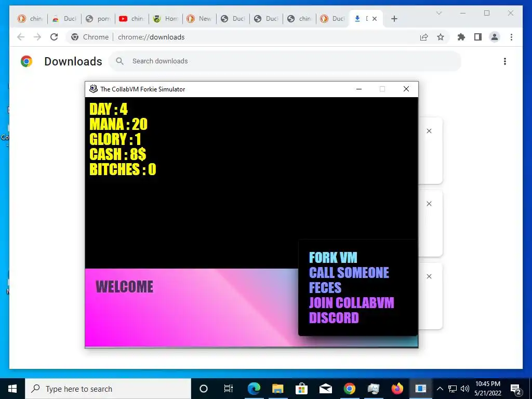532x399 pixels.
Task: Click the Chrome forward arrow
Action: click(x=37, y=37)
